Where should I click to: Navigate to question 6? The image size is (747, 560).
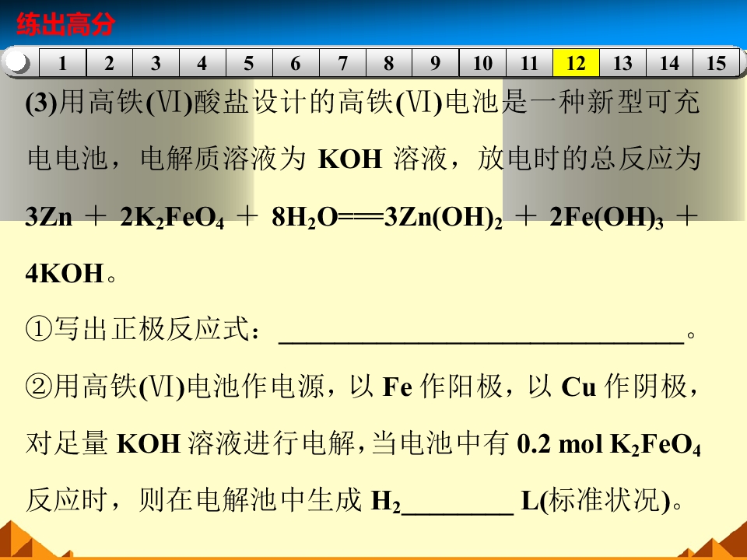pyautogui.click(x=296, y=63)
